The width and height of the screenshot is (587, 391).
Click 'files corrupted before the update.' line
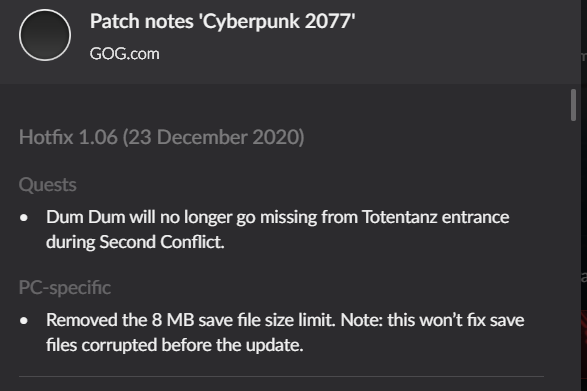[174, 345]
